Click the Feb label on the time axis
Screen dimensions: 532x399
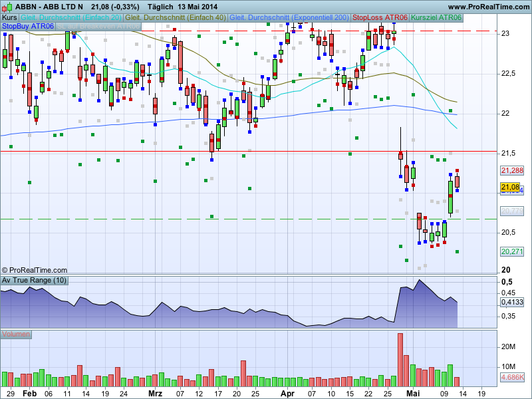[29, 394]
